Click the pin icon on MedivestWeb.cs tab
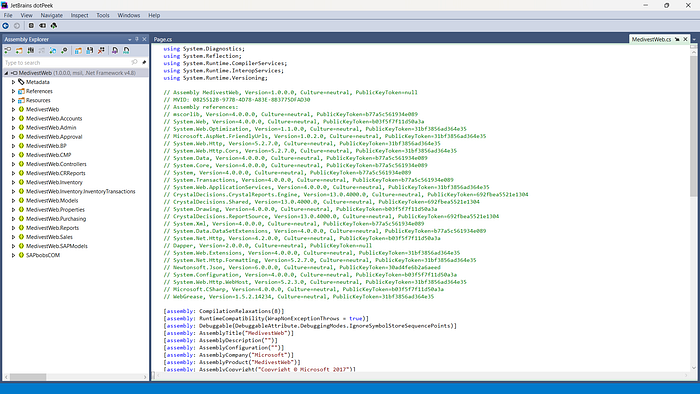Image resolution: width=700 pixels, height=394 pixels. point(677,39)
